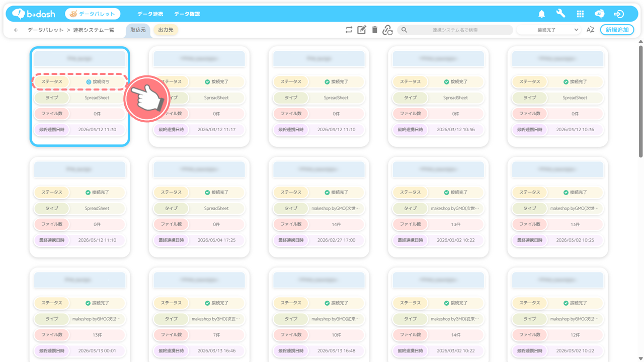Open the wrench settings icon
Image resolution: width=644 pixels, height=362 pixels.
(560, 14)
